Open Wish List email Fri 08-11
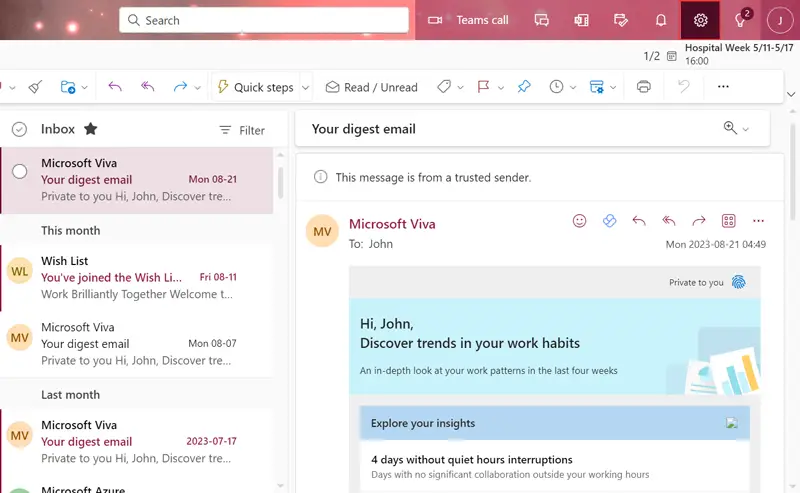800x493 pixels. pos(137,278)
